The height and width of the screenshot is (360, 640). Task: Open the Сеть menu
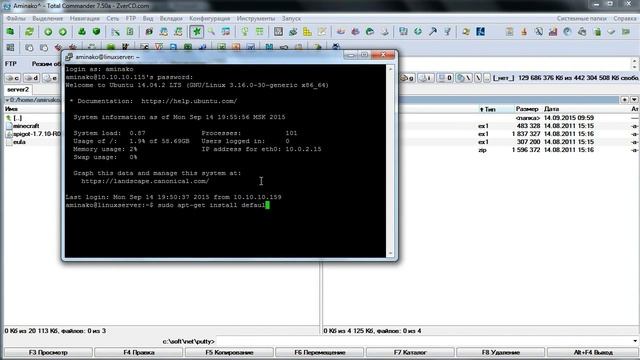pos(113,18)
